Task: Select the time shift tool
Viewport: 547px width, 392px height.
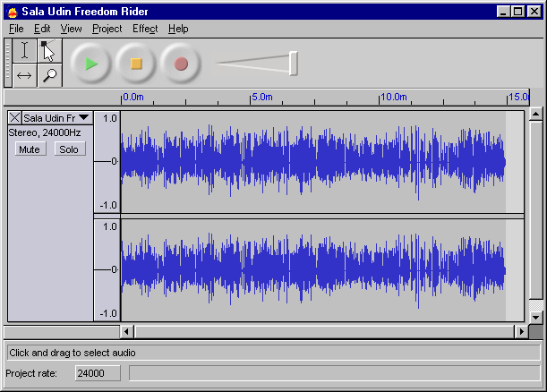Action: (x=24, y=75)
